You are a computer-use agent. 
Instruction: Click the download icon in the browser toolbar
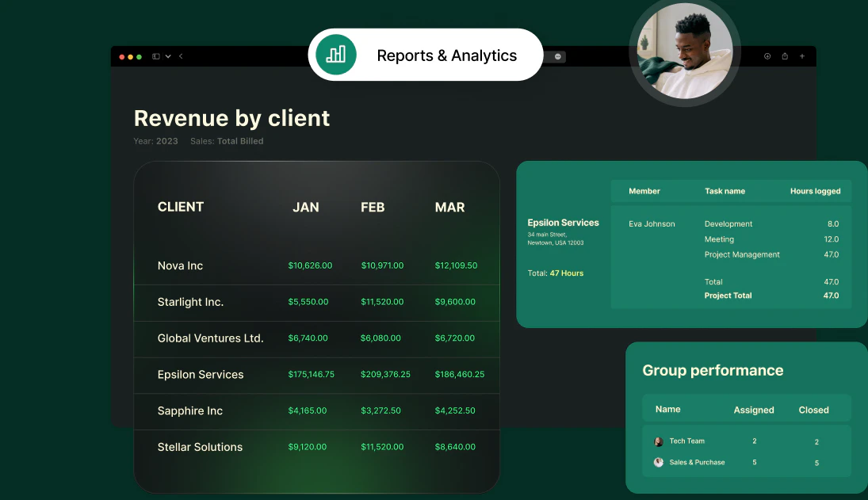pos(767,56)
